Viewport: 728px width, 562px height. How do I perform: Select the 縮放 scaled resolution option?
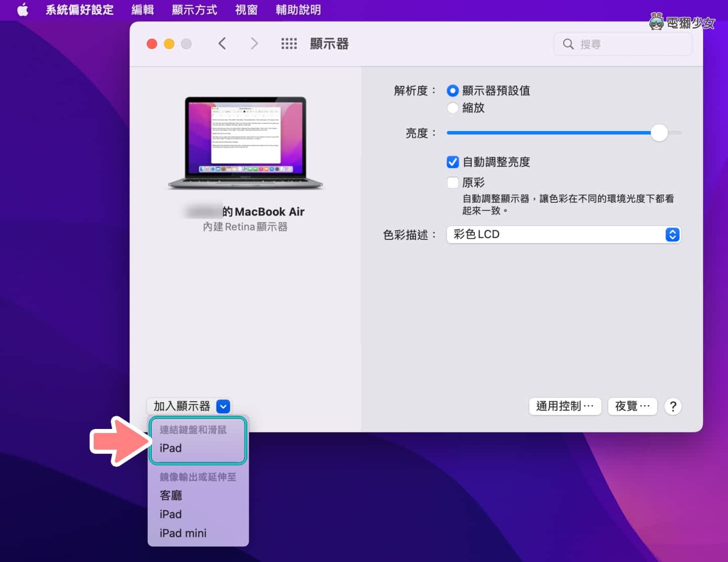[x=453, y=108]
